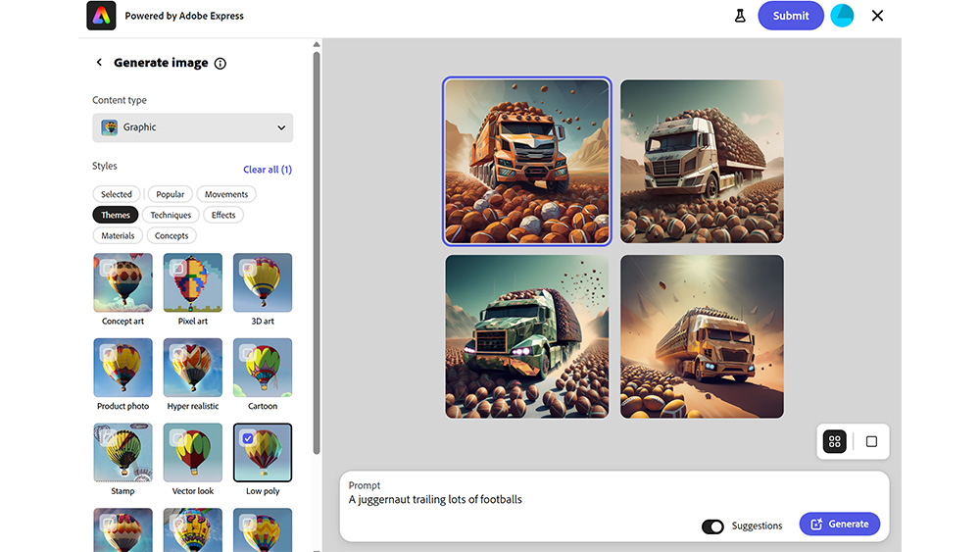
Task: Select the camouflage green truck generated image
Action: [527, 336]
